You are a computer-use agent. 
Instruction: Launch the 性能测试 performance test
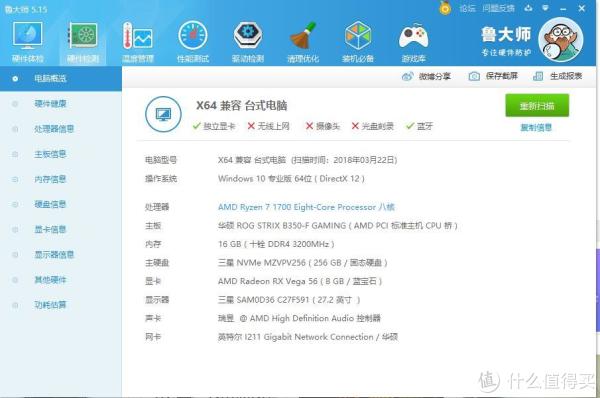pyautogui.click(x=193, y=41)
